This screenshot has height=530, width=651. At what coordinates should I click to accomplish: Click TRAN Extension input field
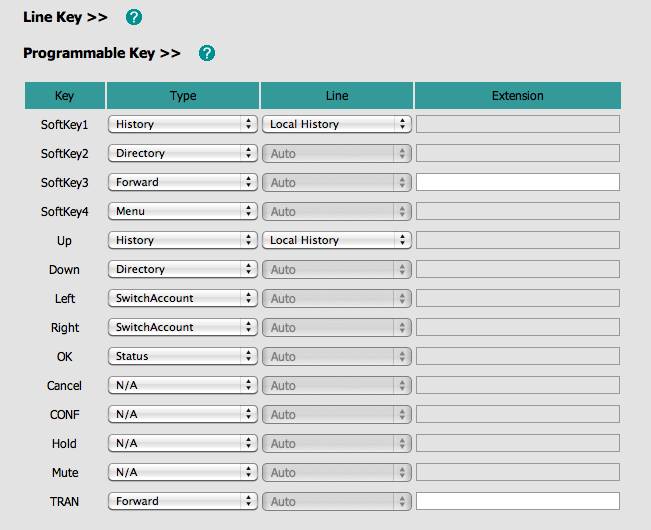click(x=518, y=501)
